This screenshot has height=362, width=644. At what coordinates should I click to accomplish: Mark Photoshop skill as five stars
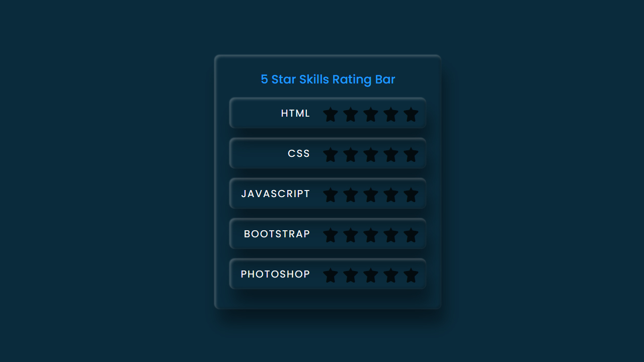(x=411, y=275)
